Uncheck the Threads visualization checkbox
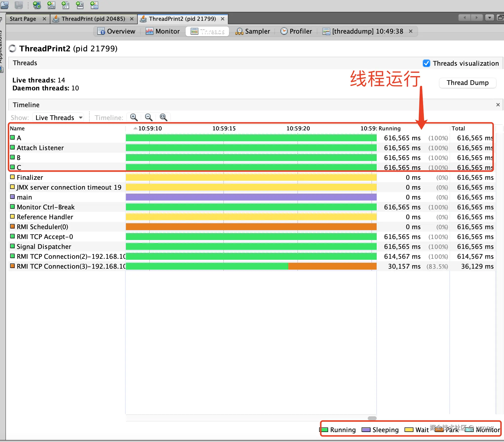The image size is (504, 442). click(426, 63)
